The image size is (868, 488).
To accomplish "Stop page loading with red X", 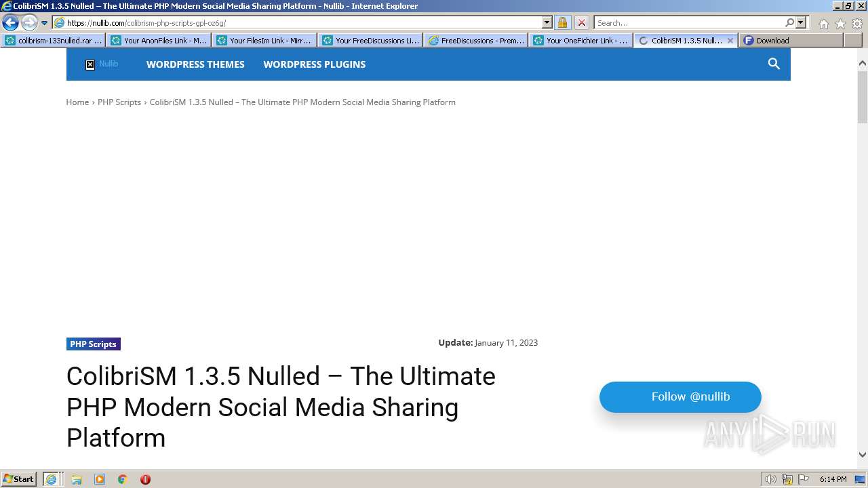I will pyautogui.click(x=581, y=22).
